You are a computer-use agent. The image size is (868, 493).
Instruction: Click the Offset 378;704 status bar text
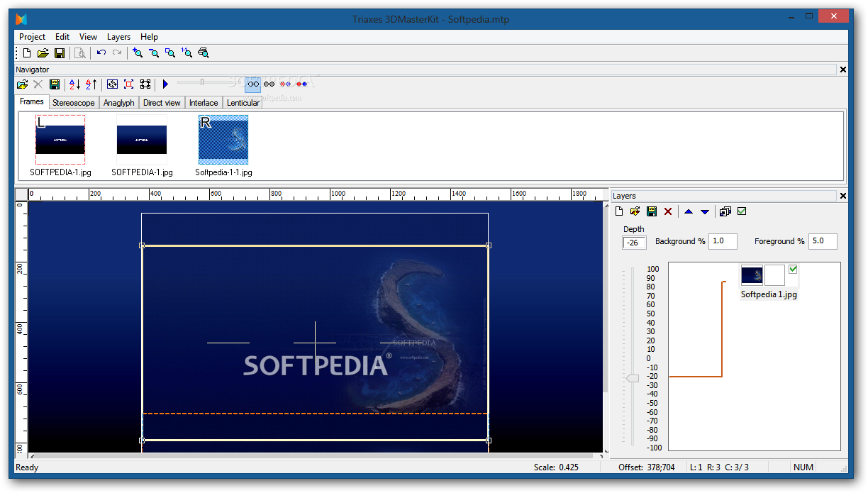(x=646, y=467)
